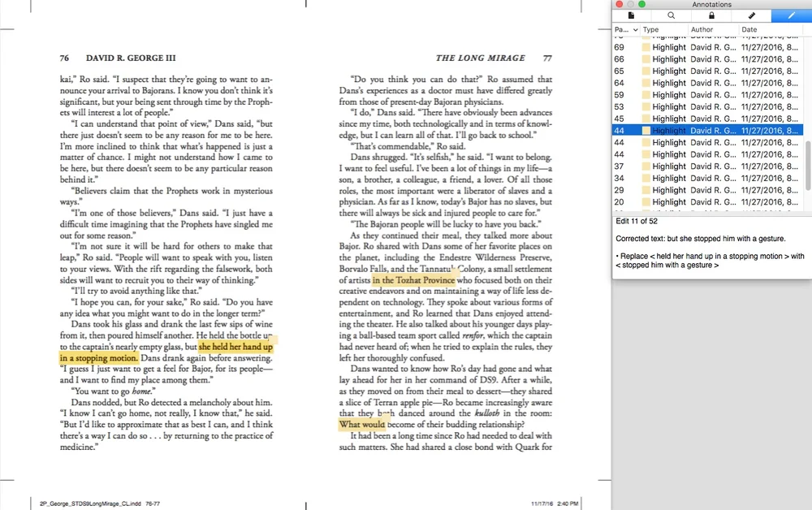The height and width of the screenshot is (510, 812).
Task: Click the highlighted words 'What would'
Action: [362, 425]
